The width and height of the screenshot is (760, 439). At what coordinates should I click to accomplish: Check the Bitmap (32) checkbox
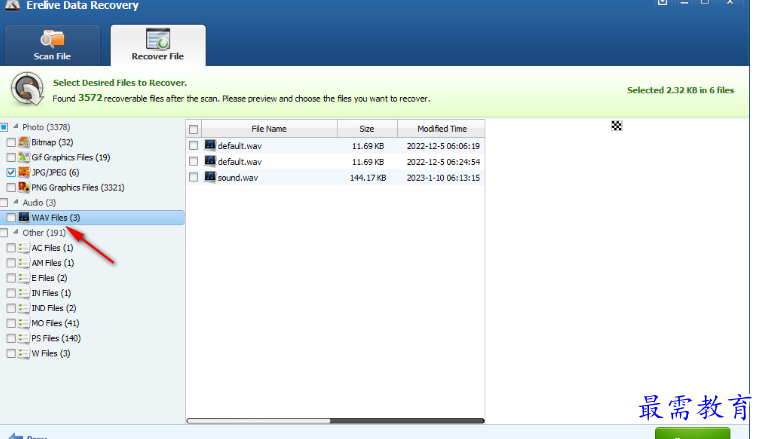click(11, 142)
